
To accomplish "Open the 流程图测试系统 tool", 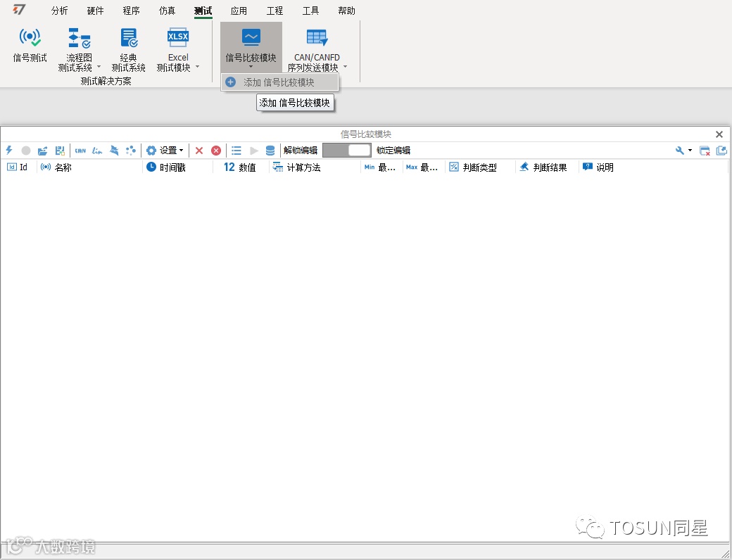I will pos(79,49).
